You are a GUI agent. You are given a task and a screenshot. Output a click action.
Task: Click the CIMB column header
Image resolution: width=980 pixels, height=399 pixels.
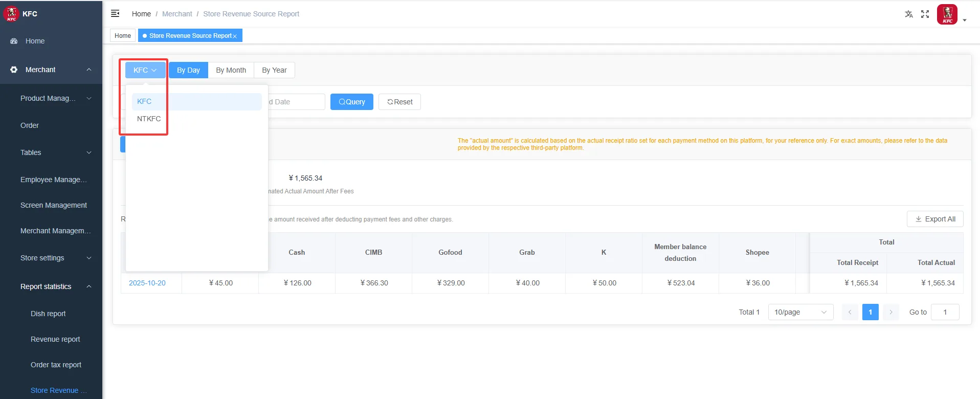point(373,252)
